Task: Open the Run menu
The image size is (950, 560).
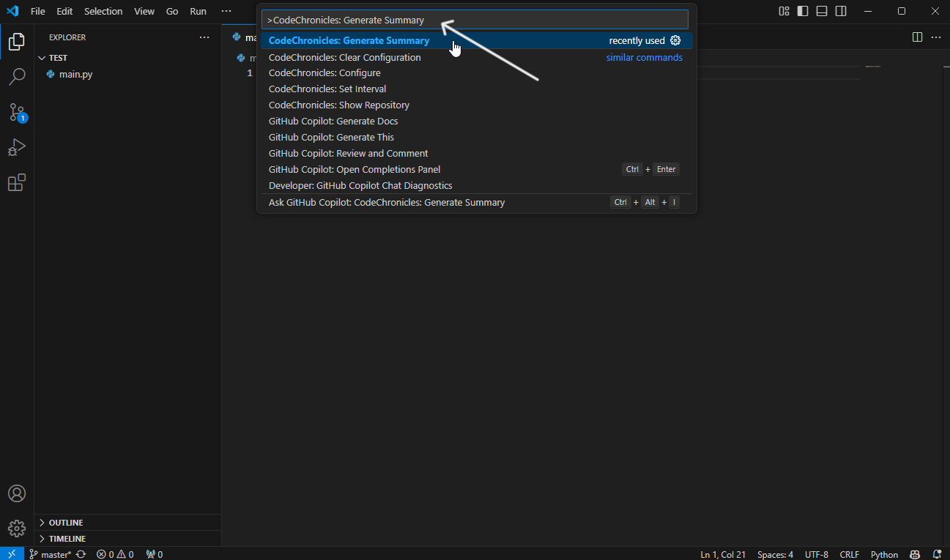Action: click(x=198, y=11)
